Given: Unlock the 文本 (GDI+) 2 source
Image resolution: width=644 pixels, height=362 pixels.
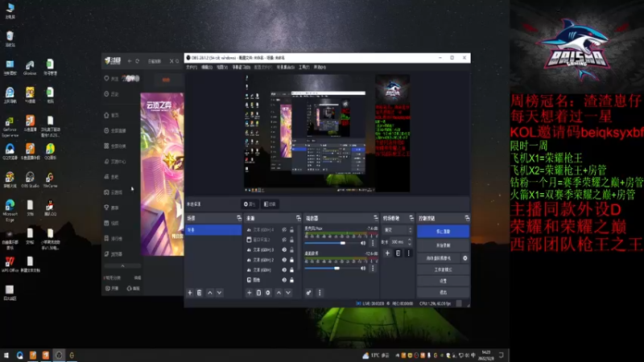Looking at the screenshot, I should (291, 260).
